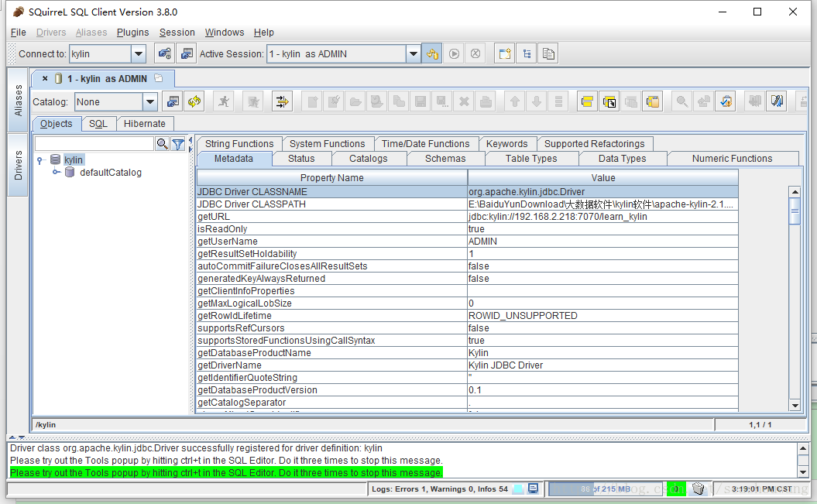Click the window-with-cursor icon in session toolbar
The image size is (817, 504).
click(x=609, y=101)
